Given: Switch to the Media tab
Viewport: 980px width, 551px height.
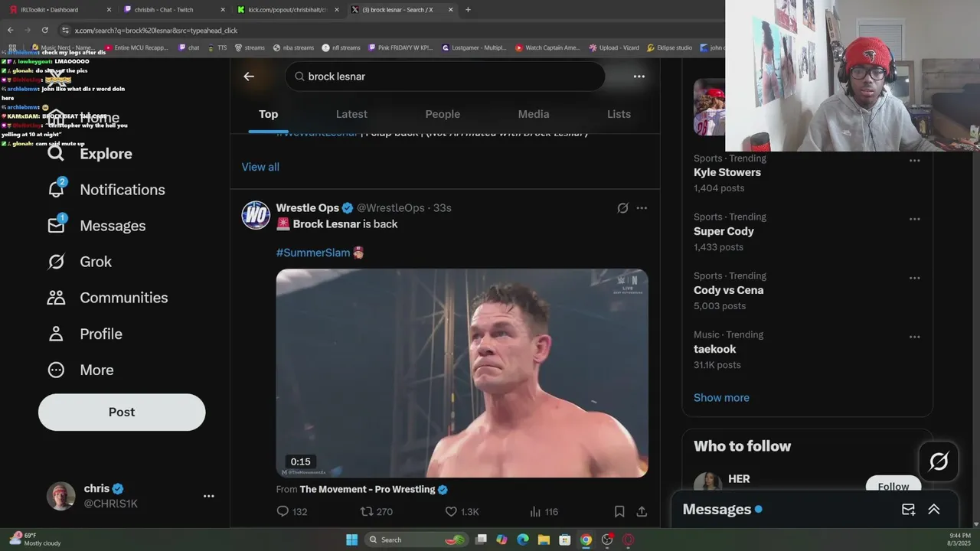Looking at the screenshot, I should click(534, 114).
